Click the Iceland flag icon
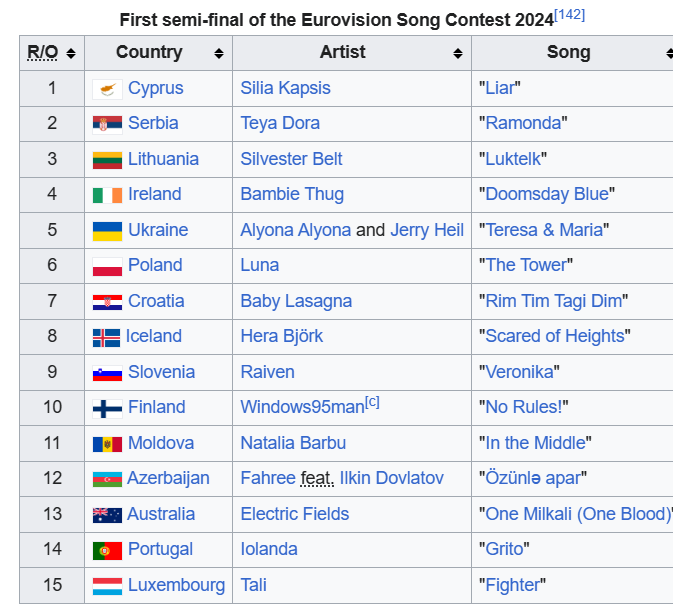The width and height of the screenshot is (673, 612). click(106, 337)
